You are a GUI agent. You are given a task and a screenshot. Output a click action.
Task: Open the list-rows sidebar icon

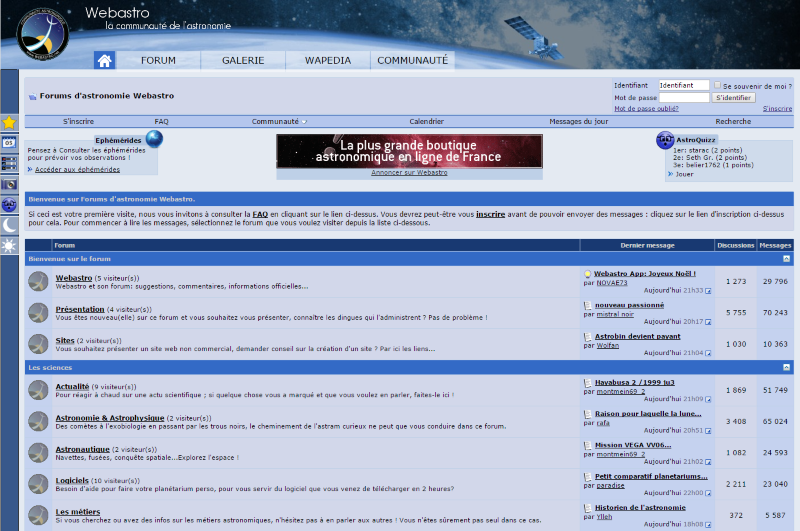tap(9, 164)
